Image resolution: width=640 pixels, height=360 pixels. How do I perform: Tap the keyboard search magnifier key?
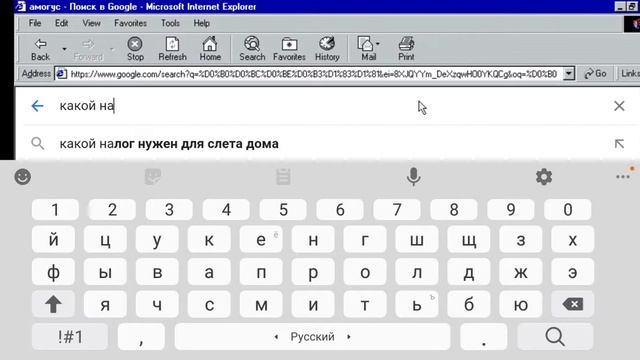[x=555, y=337]
